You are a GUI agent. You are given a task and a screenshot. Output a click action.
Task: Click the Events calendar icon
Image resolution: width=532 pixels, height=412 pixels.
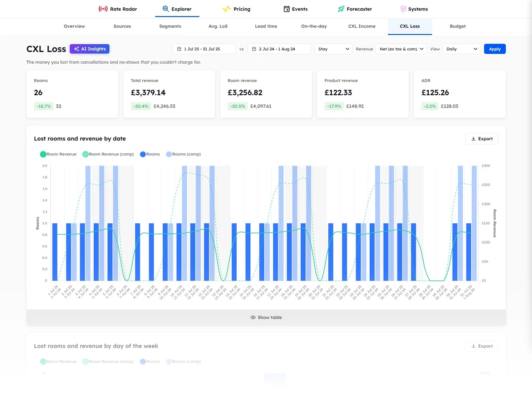pyautogui.click(x=286, y=9)
